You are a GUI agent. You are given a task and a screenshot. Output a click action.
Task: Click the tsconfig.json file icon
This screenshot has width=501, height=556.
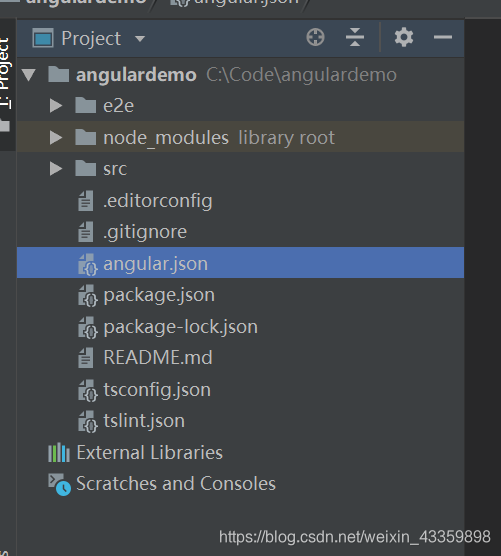tap(88, 390)
